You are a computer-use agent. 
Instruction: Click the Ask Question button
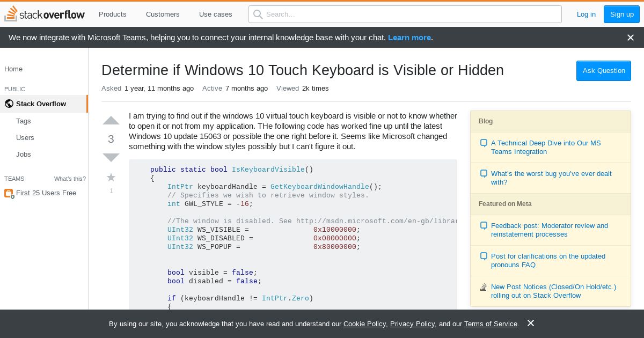pyautogui.click(x=604, y=71)
